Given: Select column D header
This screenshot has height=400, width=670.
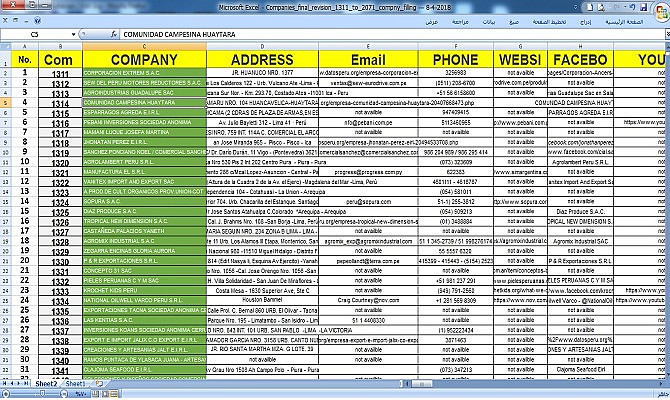Looking at the screenshot, I should pyautogui.click(x=262, y=46).
